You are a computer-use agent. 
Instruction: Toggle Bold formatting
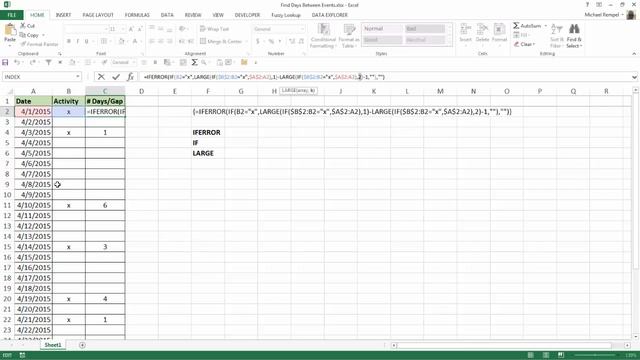69,41
